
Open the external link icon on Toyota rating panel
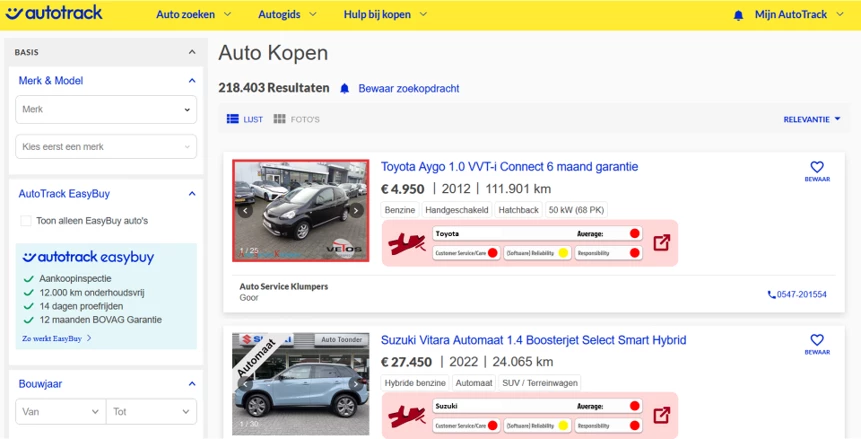click(x=662, y=243)
